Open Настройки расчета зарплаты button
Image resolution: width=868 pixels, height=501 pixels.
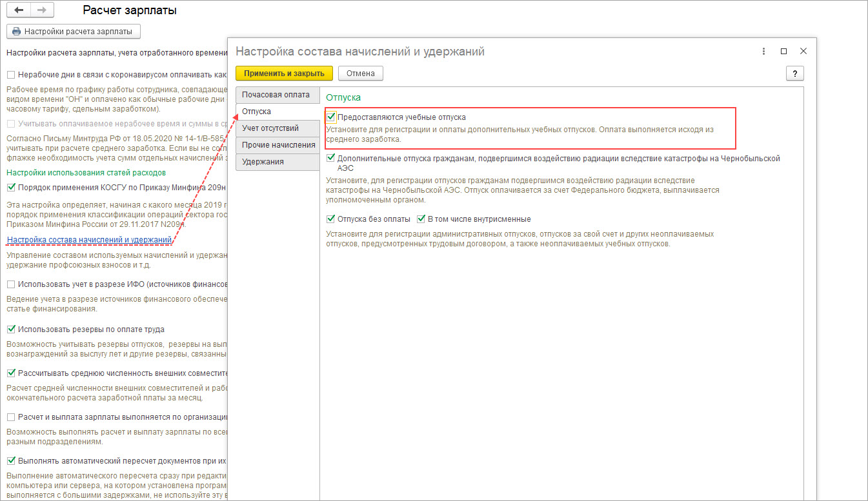[x=74, y=31]
